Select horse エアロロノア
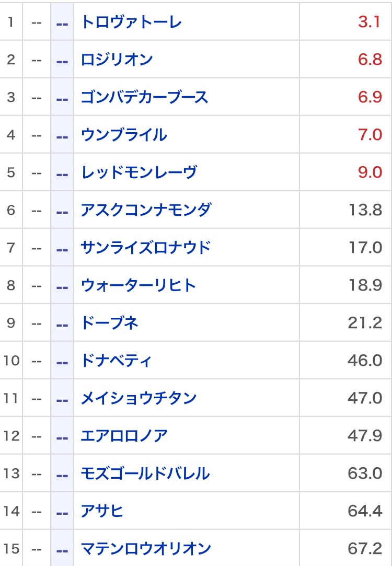 (124, 436)
